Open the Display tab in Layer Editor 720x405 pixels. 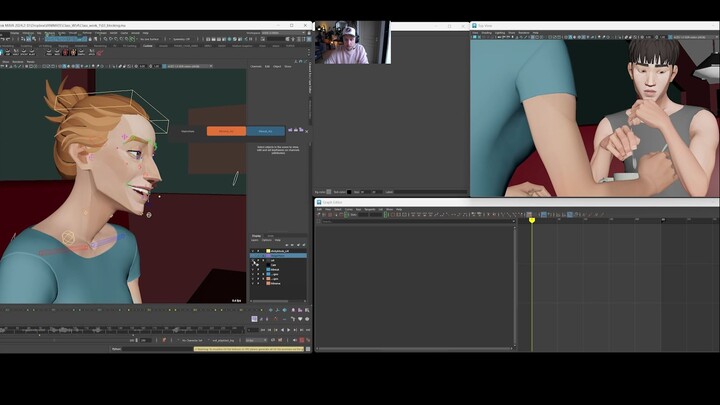coord(256,236)
